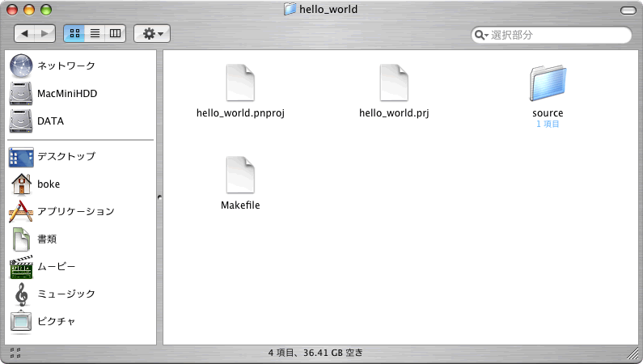643x364 pixels.
Task: Select MacMiniHDD drive in sidebar
Action: coord(53,94)
